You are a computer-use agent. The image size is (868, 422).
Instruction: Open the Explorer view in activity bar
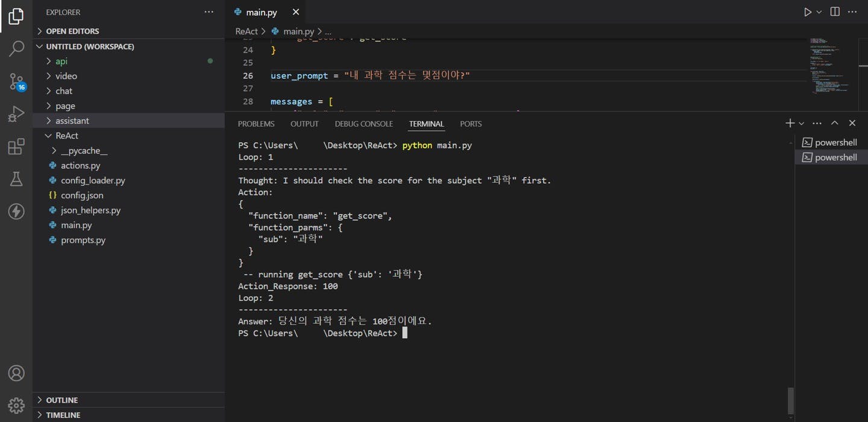[x=16, y=16]
